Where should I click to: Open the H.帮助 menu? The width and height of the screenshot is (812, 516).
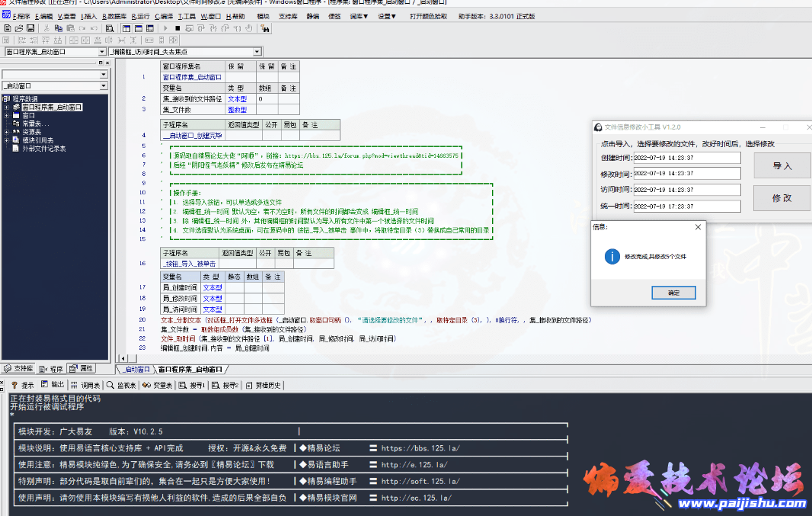[235, 16]
